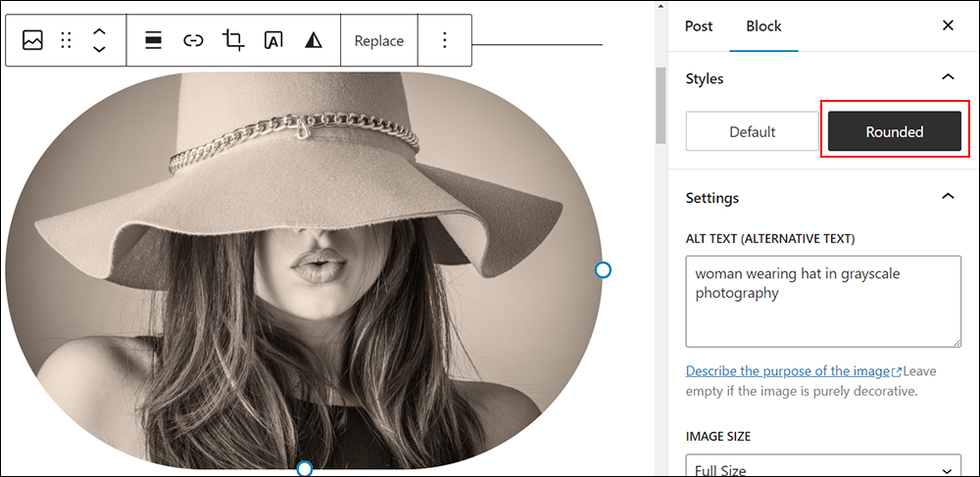The width and height of the screenshot is (980, 477).
Task: Move block up with the up chevron
Action: [x=99, y=32]
